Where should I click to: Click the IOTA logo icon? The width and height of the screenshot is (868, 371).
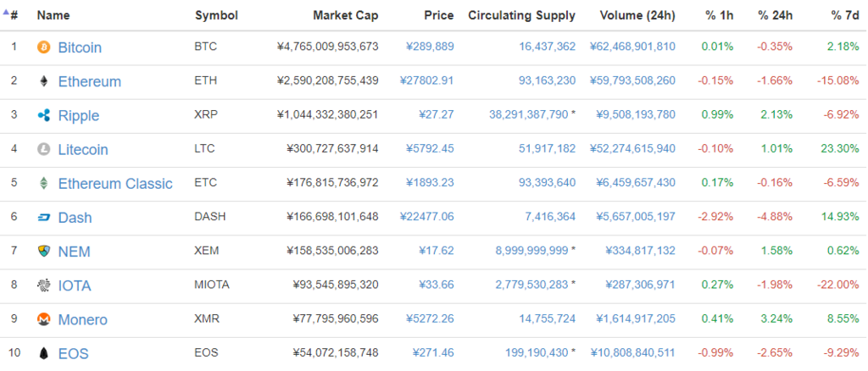pos(43,285)
